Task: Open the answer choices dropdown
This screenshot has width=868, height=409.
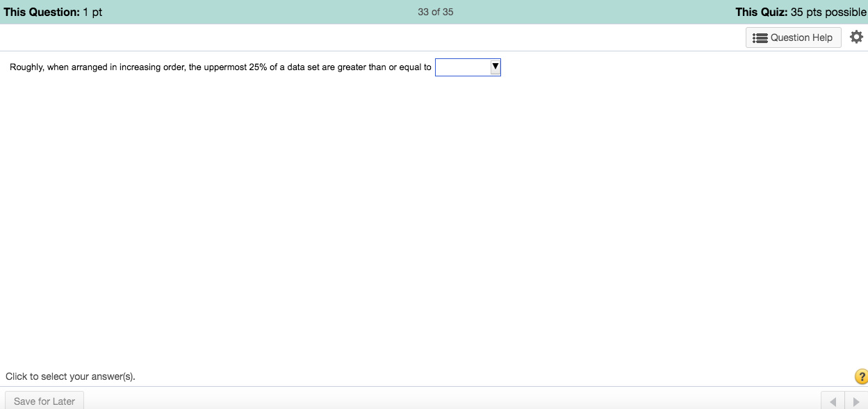Action: pos(468,67)
